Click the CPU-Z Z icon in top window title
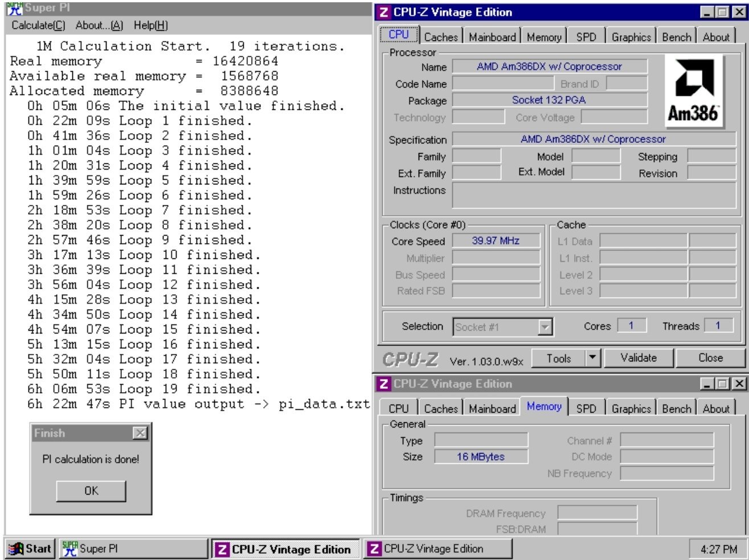 tap(384, 12)
